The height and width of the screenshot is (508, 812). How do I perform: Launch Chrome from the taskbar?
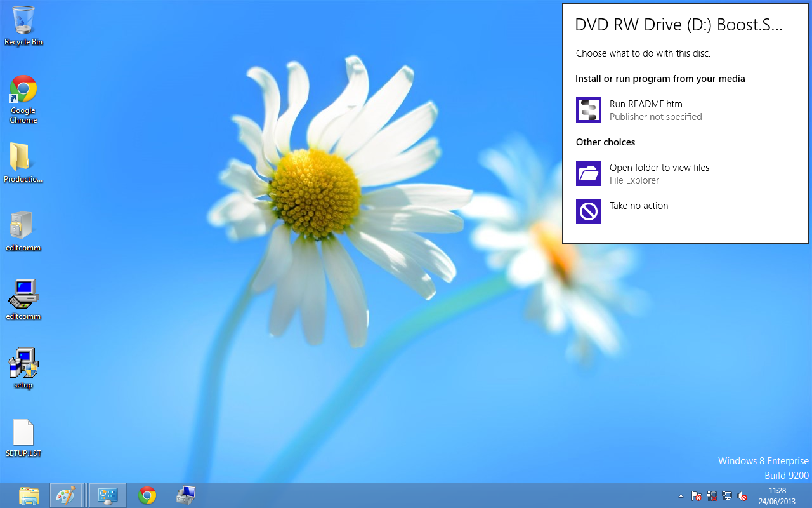pyautogui.click(x=147, y=495)
